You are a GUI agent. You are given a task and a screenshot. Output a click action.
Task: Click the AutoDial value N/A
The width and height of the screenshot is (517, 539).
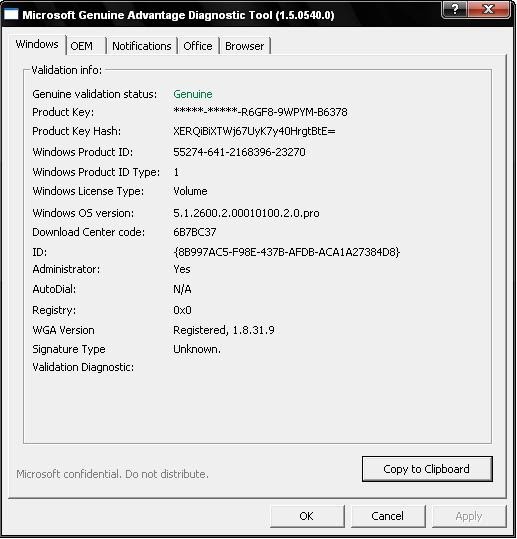pos(182,289)
